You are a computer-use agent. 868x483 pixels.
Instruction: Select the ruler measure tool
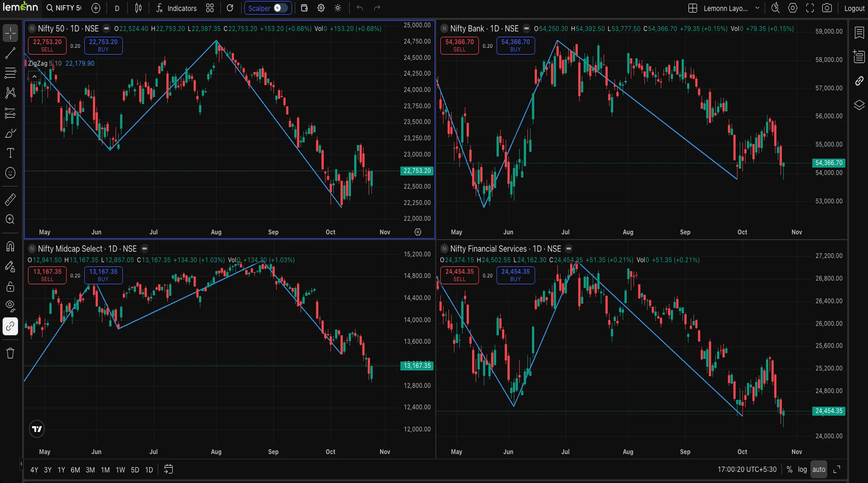pyautogui.click(x=10, y=199)
